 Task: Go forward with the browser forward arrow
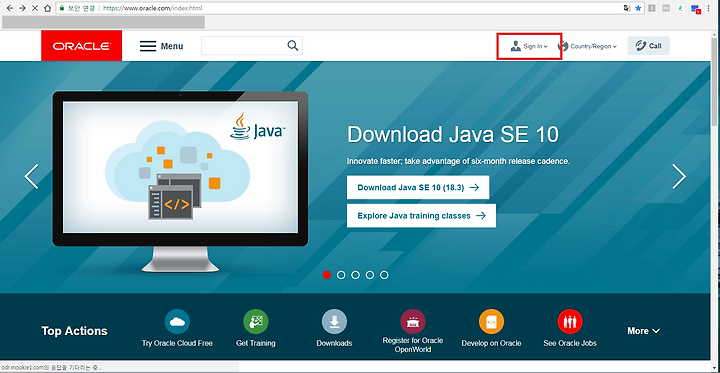pyautogui.click(x=22, y=8)
